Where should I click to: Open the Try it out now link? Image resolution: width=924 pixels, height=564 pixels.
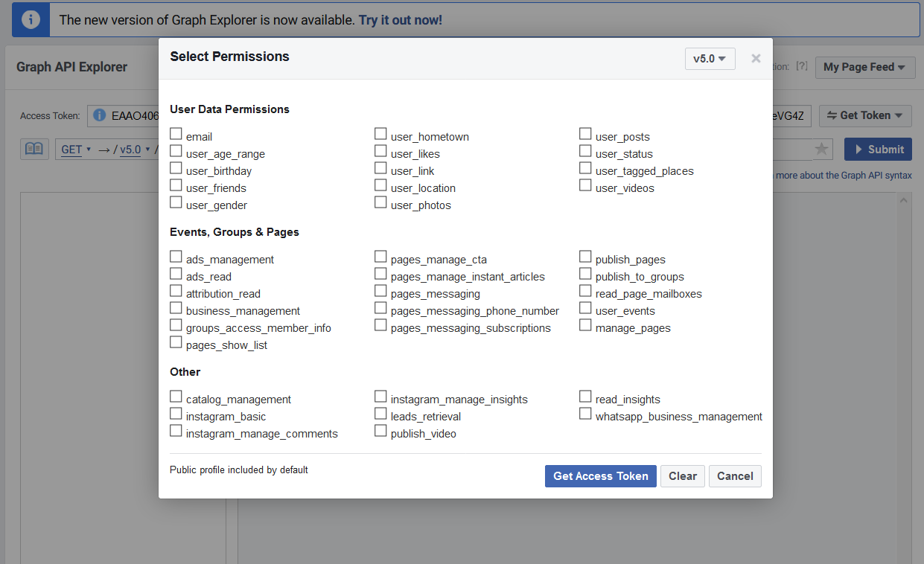pyautogui.click(x=401, y=20)
